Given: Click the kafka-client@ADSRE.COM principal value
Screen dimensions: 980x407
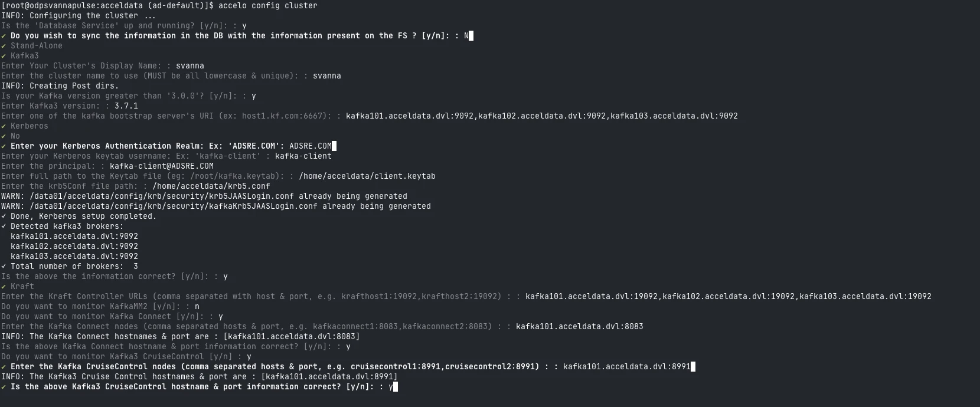Looking at the screenshot, I should coord(161,166).
